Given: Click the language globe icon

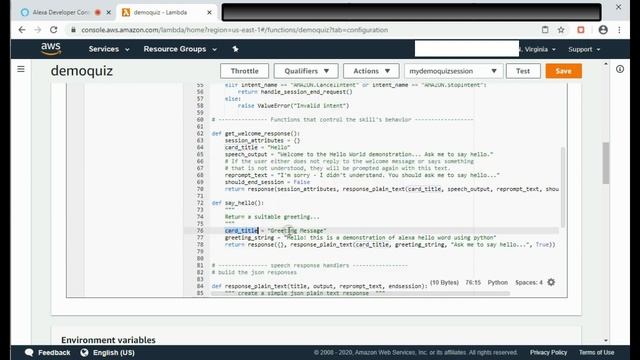Looking at the screenshot, I should 84,353.
